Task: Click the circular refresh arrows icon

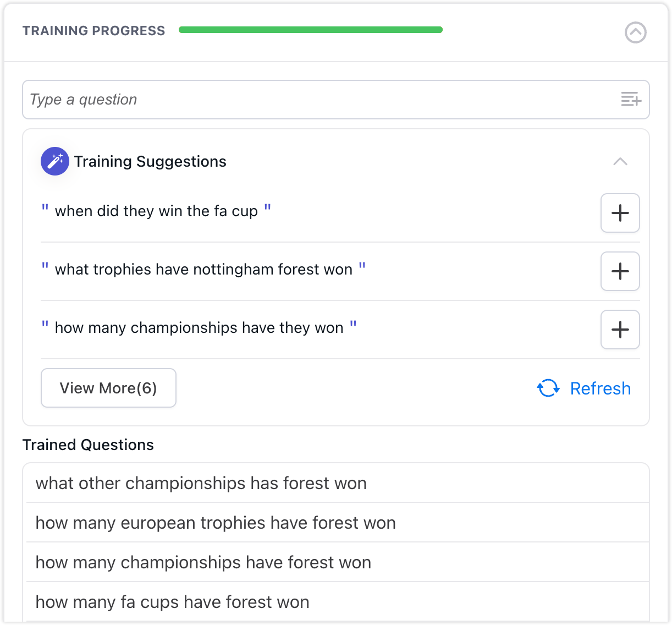Action: point(548,388)
